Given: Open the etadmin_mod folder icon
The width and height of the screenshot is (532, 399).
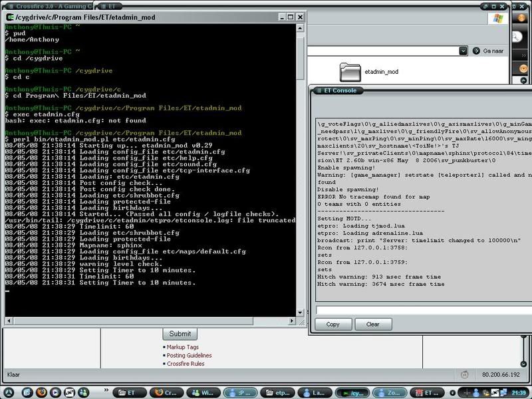Looking at the screenshot, I should (349, 72).
